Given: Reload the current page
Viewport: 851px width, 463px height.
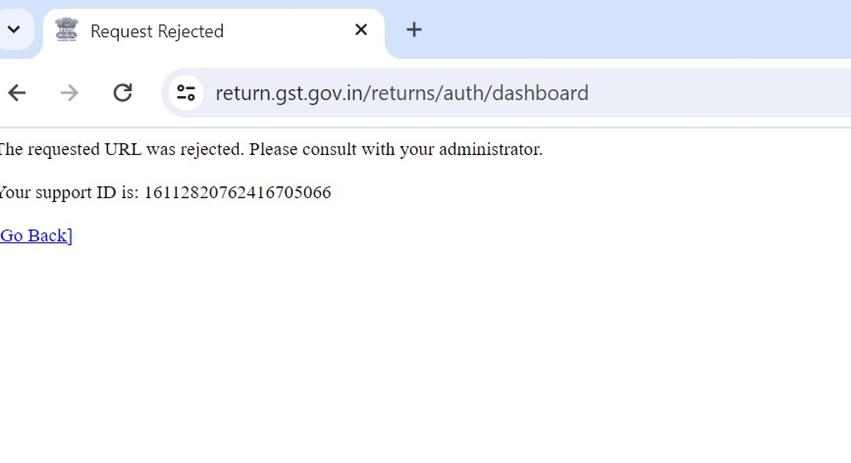Looking at the screenshot, I should point(122,93).
